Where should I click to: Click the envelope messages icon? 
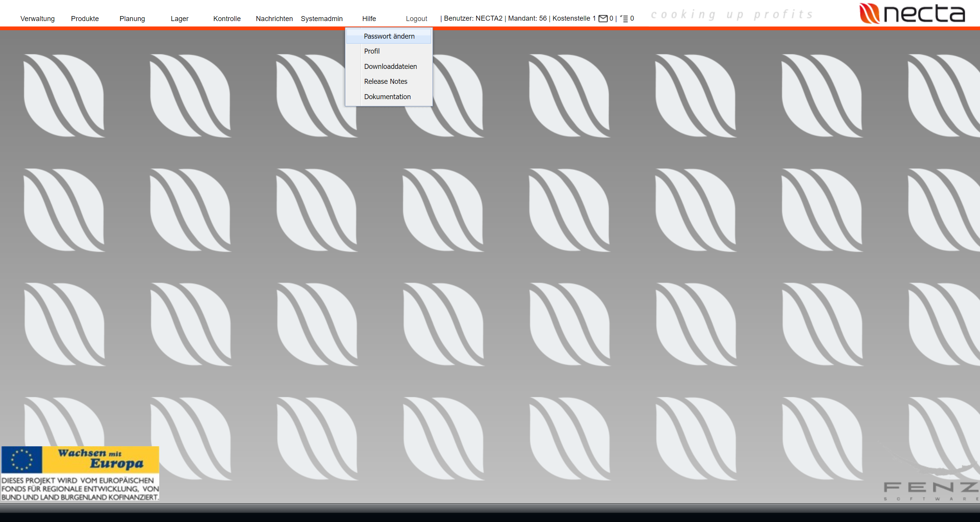click(603, 18)
